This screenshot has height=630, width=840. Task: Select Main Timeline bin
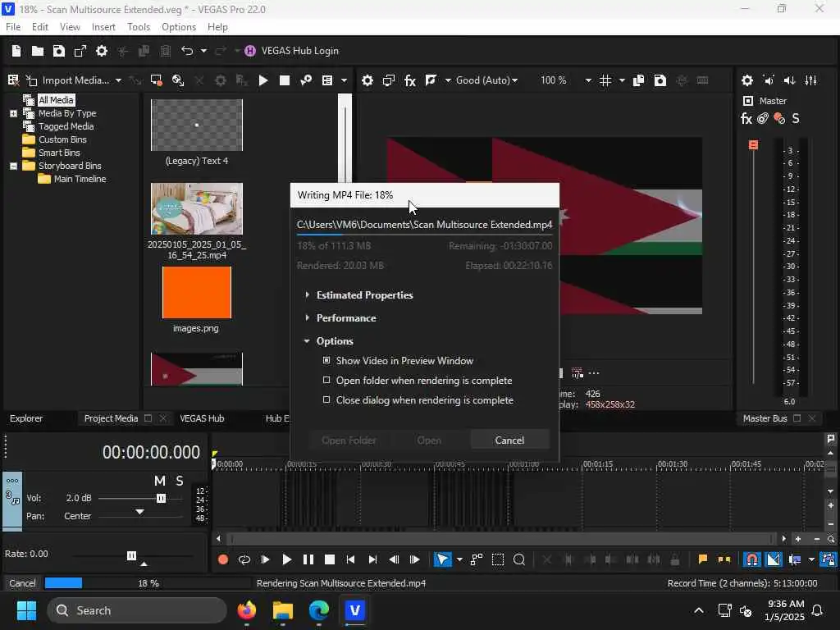click(x=80, y=179)
